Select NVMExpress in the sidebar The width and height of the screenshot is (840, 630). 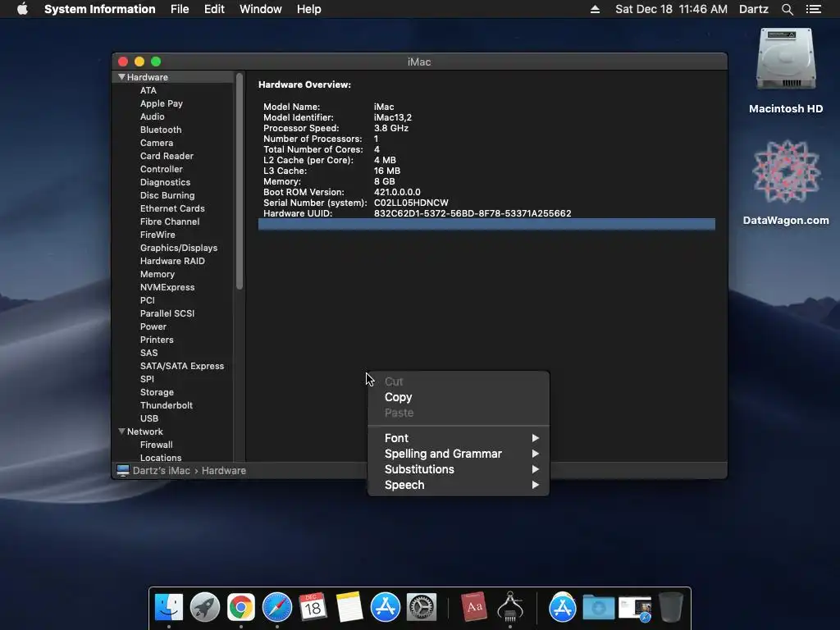(x=167, y=287)
